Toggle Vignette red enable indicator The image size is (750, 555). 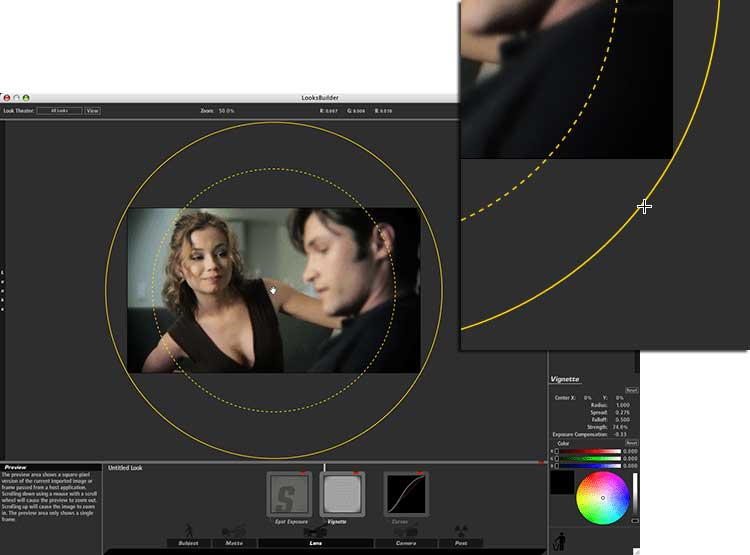pyautogui.click(x=356, y=473)
